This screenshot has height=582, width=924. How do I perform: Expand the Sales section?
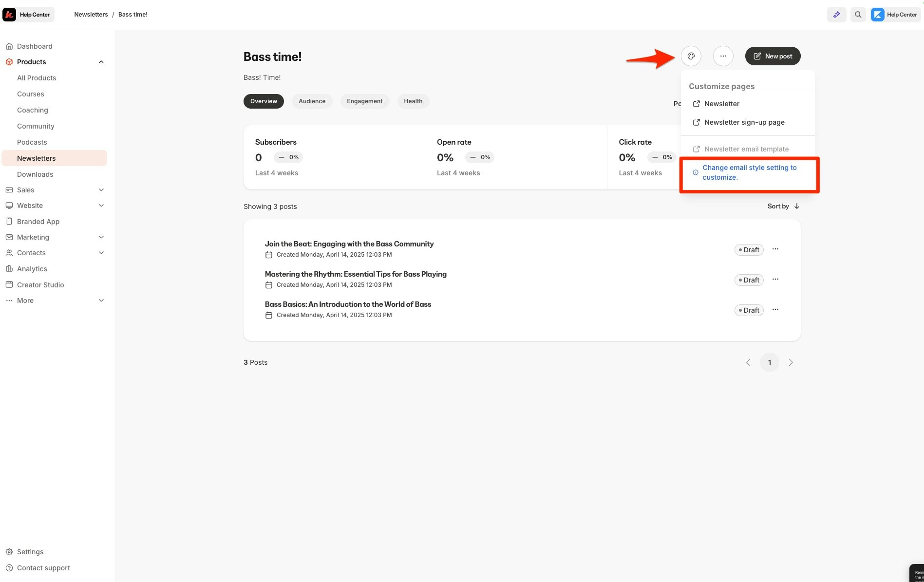[101, 189]
